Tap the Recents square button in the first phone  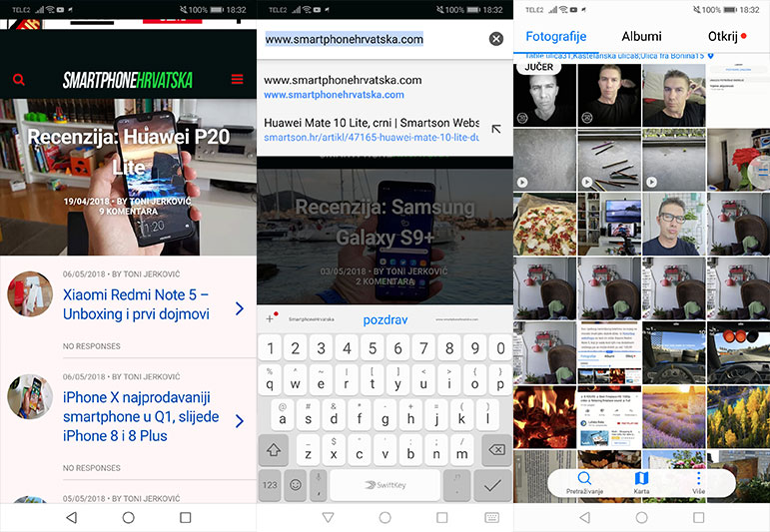(185, 517)
